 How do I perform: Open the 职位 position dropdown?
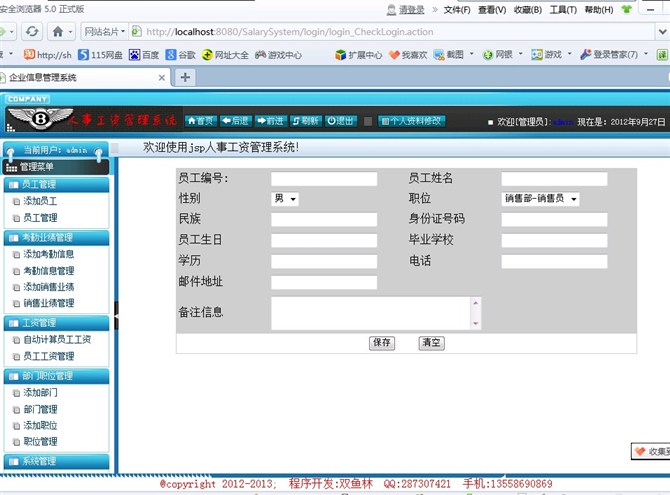[540, 199]
